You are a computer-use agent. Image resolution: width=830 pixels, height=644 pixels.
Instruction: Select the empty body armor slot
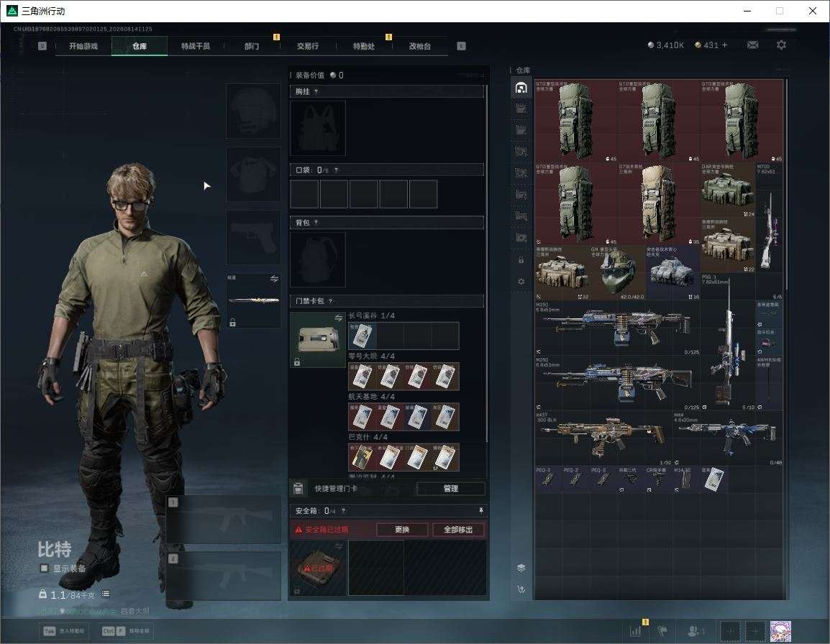[x=253, y=174]
